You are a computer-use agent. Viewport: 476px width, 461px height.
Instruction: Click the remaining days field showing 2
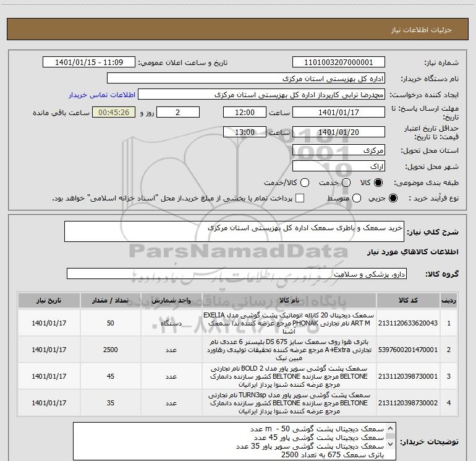(x=178, y=112)
